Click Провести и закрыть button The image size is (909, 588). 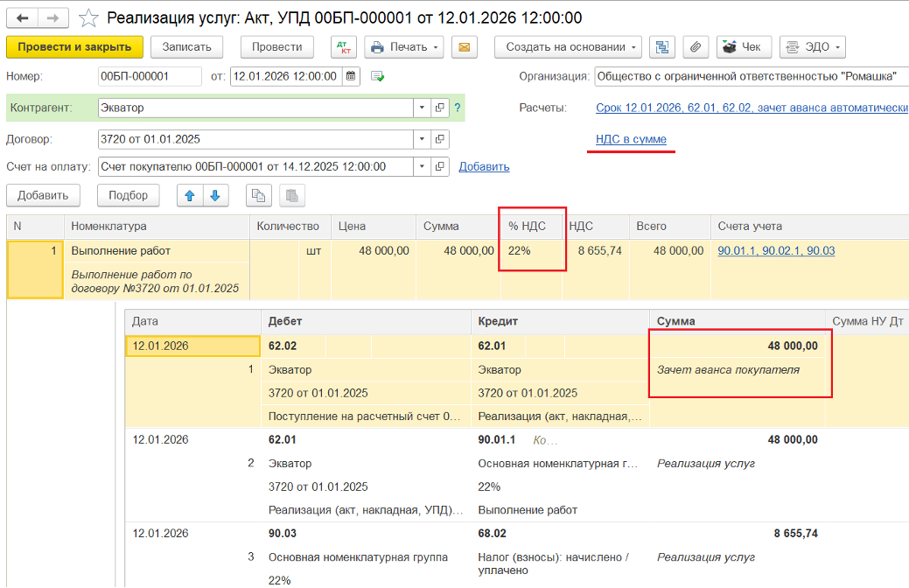point(74,47)
